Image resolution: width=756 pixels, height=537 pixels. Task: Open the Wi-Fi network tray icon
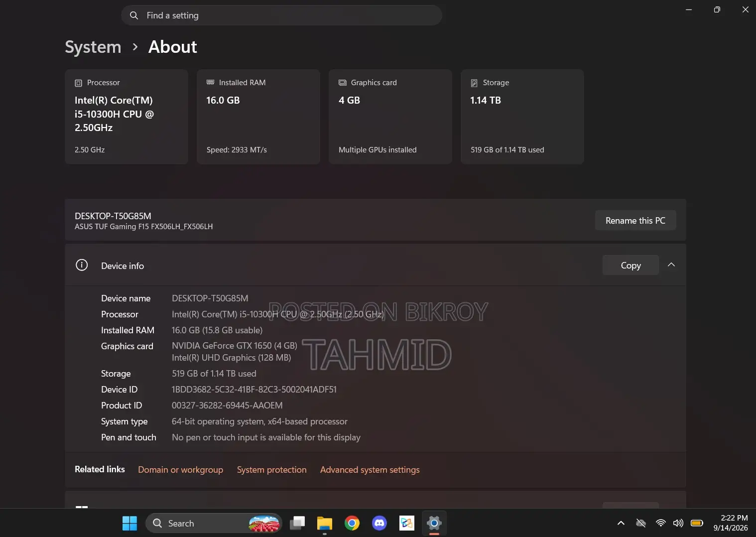pos(661,523)
